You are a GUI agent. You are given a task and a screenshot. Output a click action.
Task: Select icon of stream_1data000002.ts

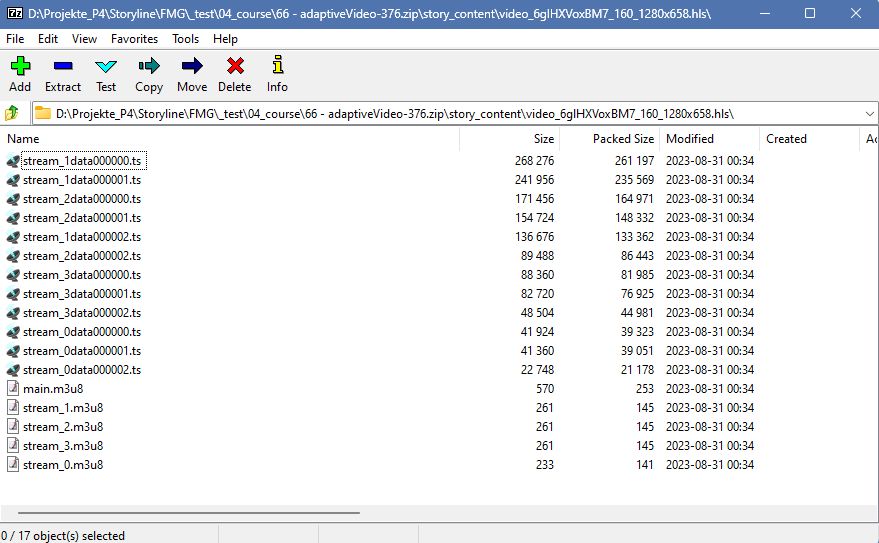click(13, 237)
